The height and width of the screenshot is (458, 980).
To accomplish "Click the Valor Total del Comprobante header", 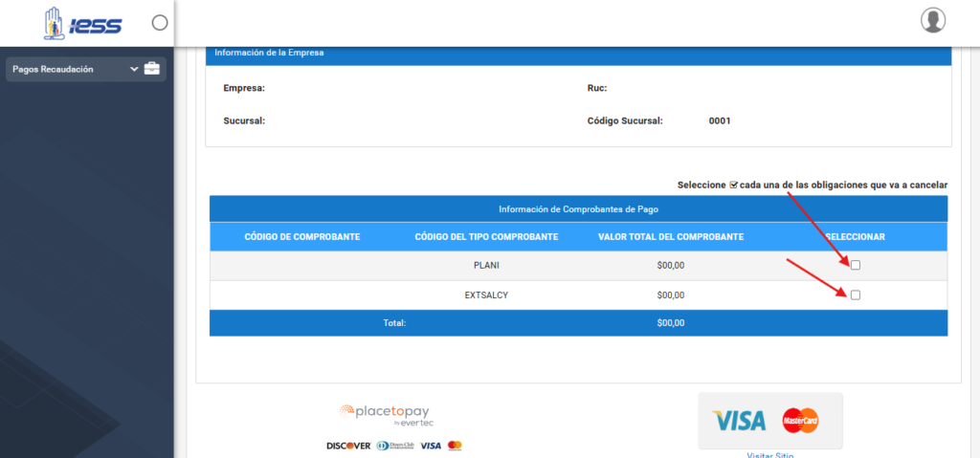I will click(x=671, y=237).
